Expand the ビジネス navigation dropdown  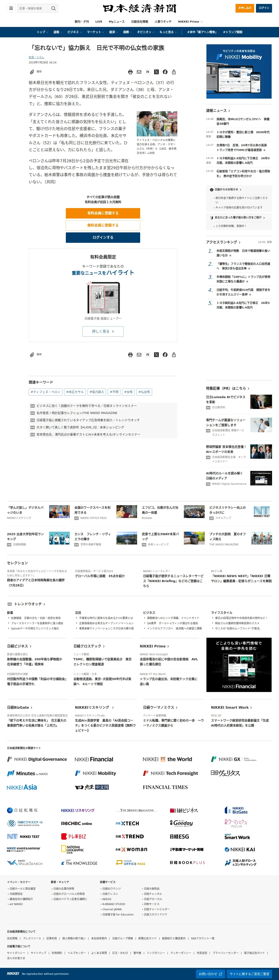tap(74, 32)
